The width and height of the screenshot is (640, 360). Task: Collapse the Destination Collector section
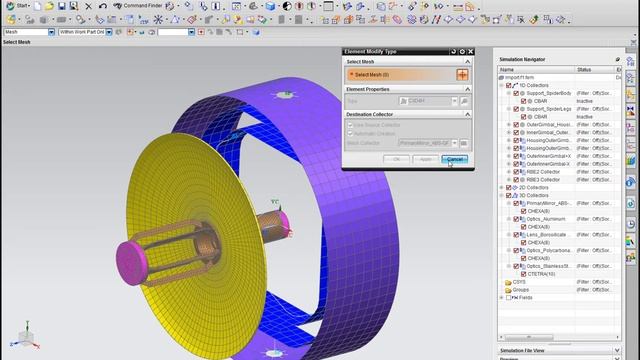click(x=467, y=114)
